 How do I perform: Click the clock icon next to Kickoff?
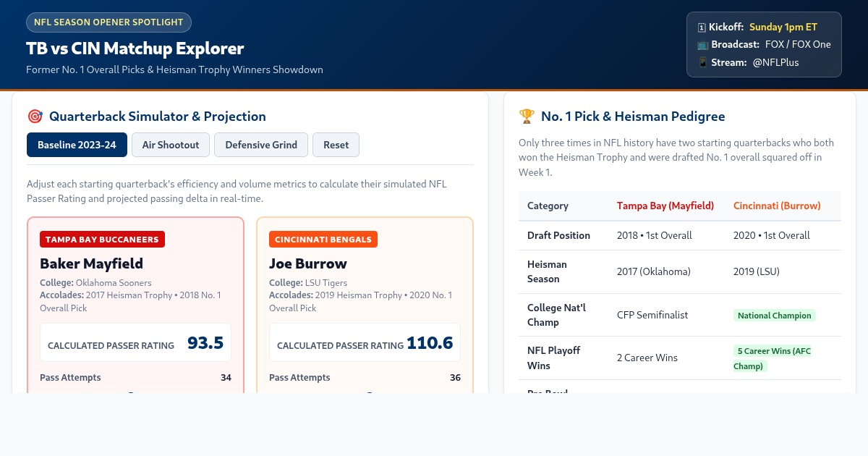[x=702, y=27]
